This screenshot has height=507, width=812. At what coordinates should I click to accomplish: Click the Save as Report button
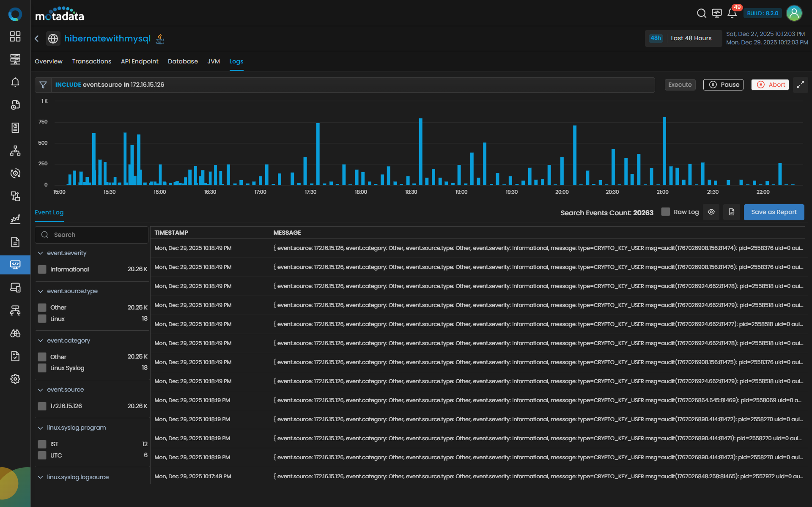(x=774, y=212)
